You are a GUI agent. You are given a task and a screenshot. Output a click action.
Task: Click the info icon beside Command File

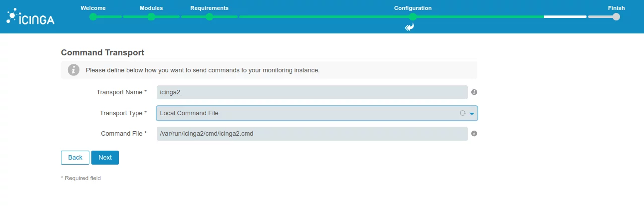coord(474,134)
